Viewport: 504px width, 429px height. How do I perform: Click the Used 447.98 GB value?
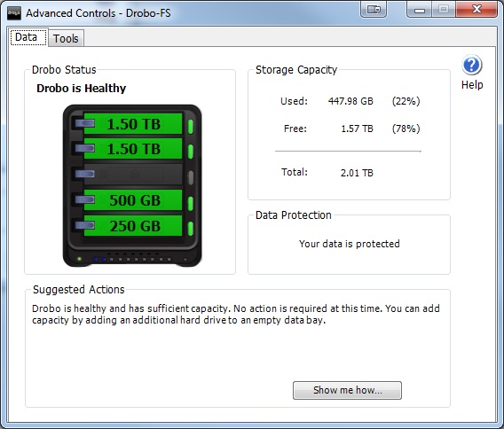coord(350,101)
